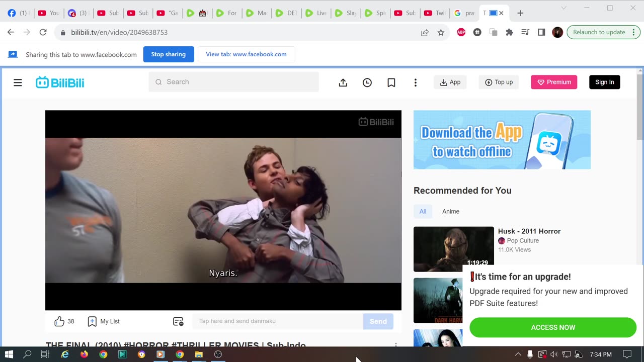
Task: Open Windows search on the taskbar
Action: [x=27, y=354]
